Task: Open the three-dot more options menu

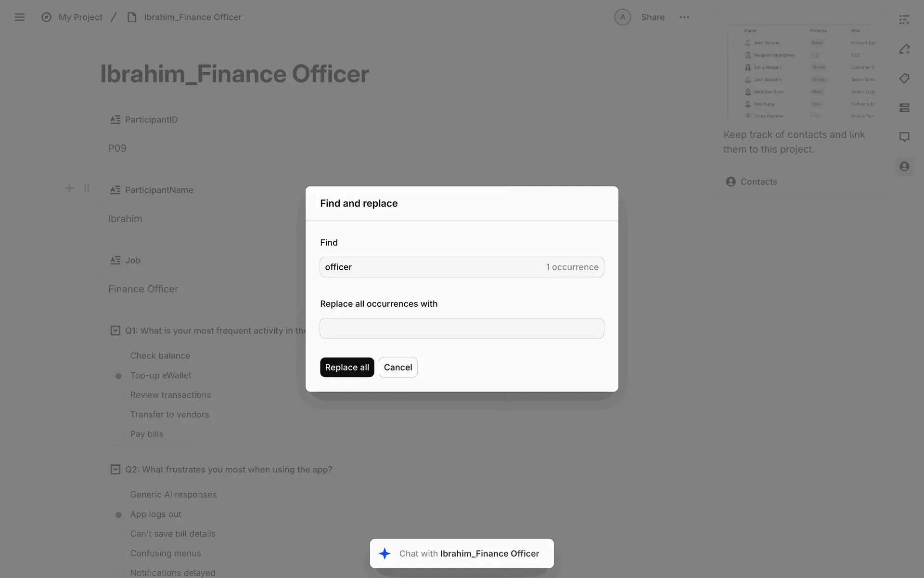Action: 684,17
